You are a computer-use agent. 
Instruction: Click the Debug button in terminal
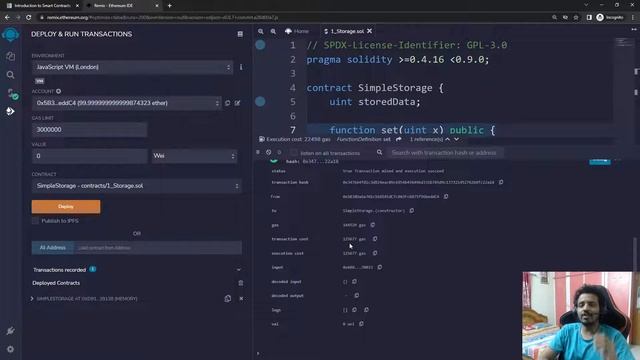click(600, 162)
